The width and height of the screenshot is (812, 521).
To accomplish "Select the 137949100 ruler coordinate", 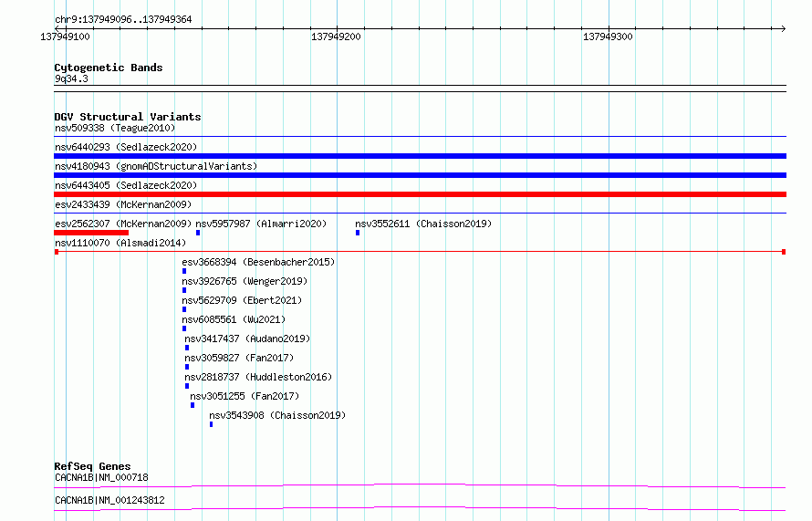I will pos(65,36).
